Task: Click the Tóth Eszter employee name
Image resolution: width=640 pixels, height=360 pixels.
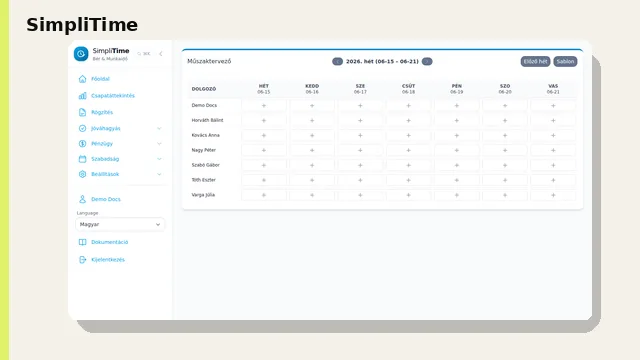Action: 204,180
